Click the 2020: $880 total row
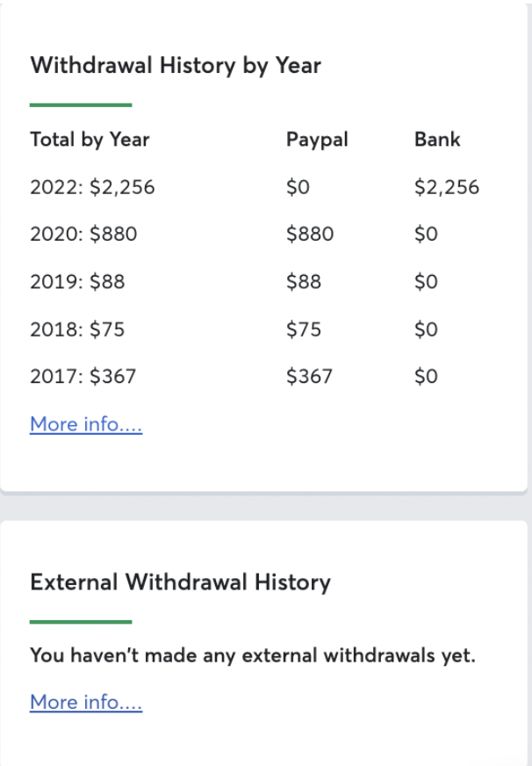The width and height of the screenshot is (532, 766). (x=83, y=234)
